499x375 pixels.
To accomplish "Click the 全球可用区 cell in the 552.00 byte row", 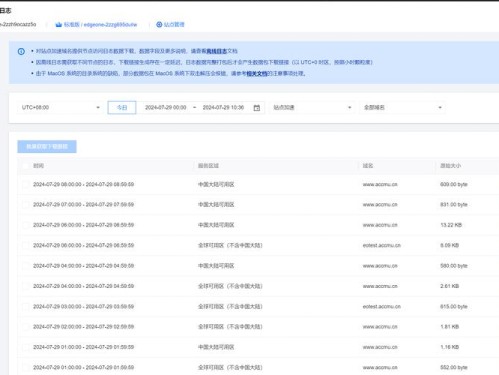I will click(x=230, y=367).
